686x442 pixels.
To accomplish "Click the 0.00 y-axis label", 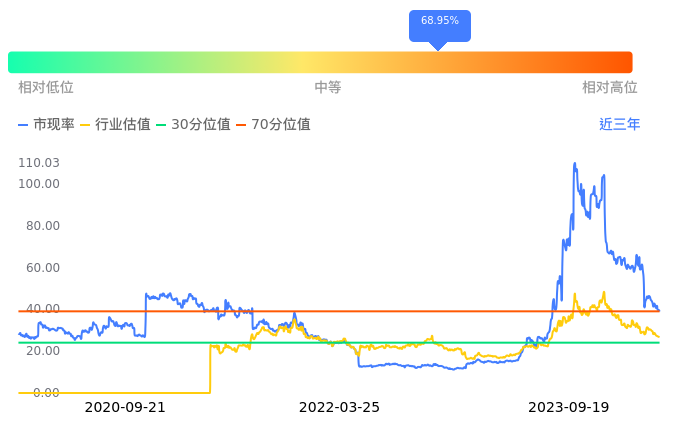I will coord(46,393).
